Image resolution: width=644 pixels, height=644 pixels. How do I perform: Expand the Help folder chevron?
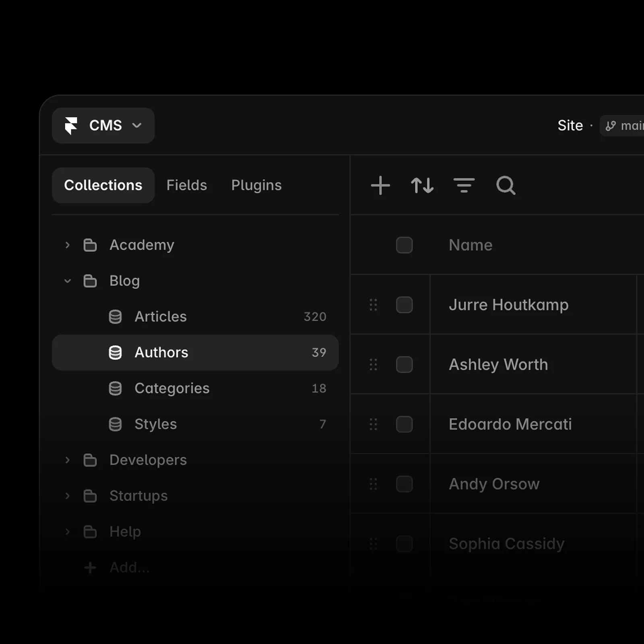(x=67, y=531)
